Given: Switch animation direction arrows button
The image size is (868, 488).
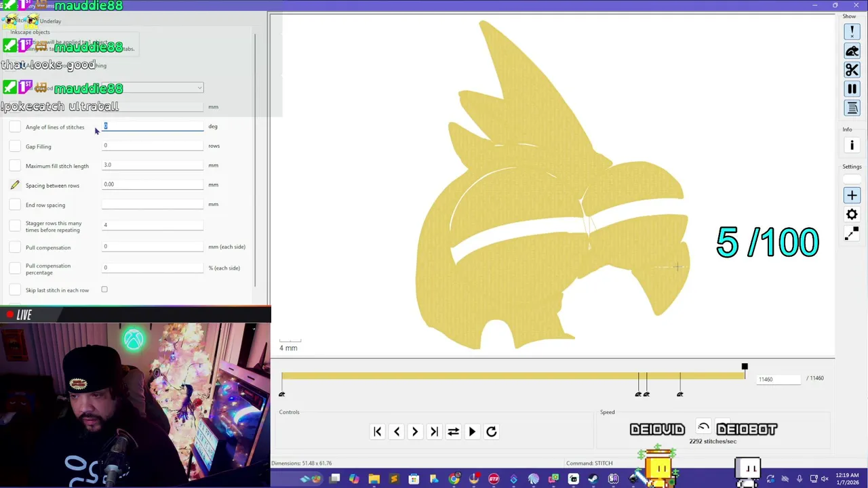Looking at the screenshot, I should [453, 432].
